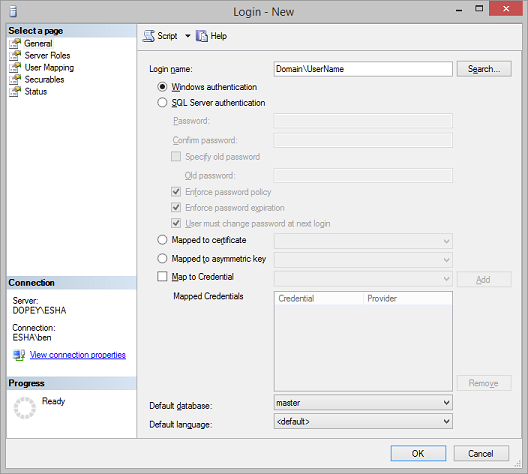The width and height of the screenshot is (528, 474).
Task: Click the Status page icon
Action: click(15, 92)
